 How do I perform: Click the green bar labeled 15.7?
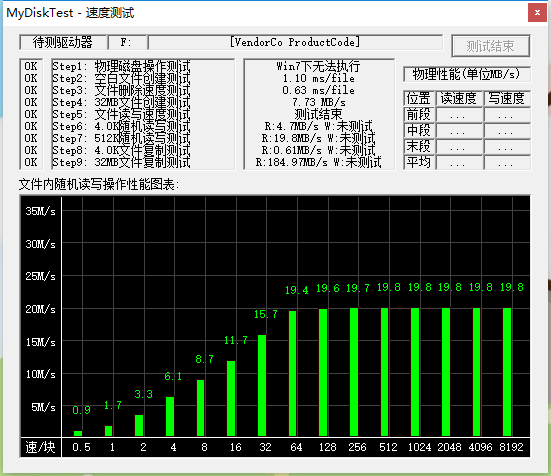pyautogui.click(x=262, y=385)
